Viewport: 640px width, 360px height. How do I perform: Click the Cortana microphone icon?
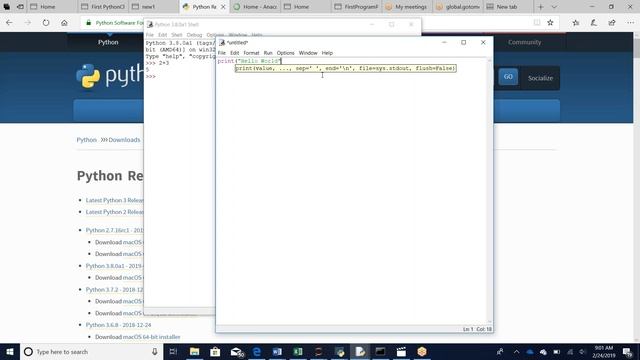tap(155, 351)
